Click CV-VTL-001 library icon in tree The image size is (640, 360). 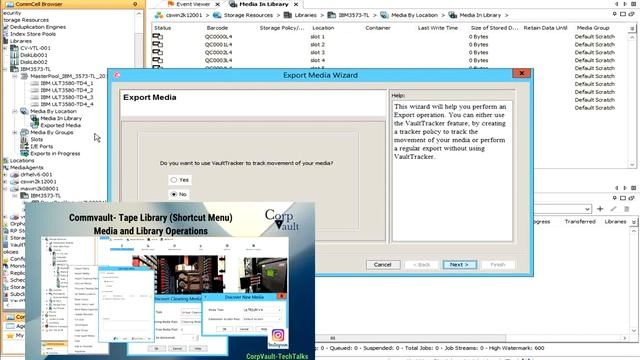[14, 48]
